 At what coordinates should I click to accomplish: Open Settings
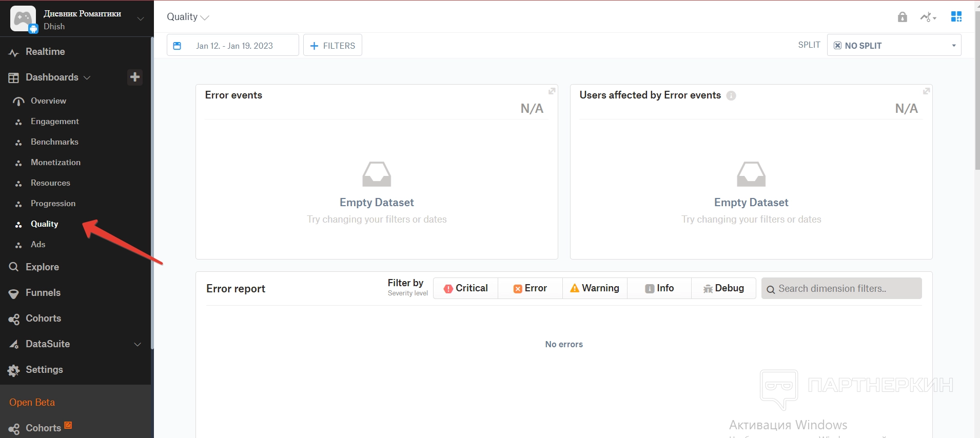(x=44, y=370)
